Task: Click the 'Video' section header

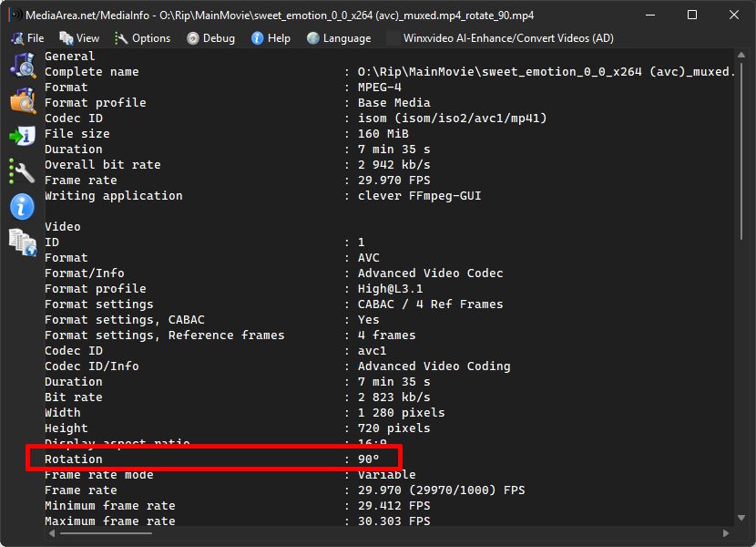Action: click(x=63, y=226)
